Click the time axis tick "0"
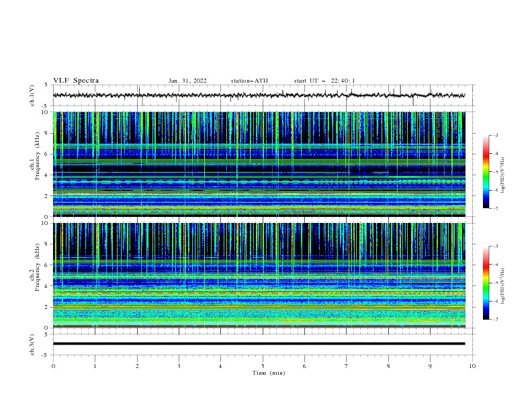 [53, 366]
